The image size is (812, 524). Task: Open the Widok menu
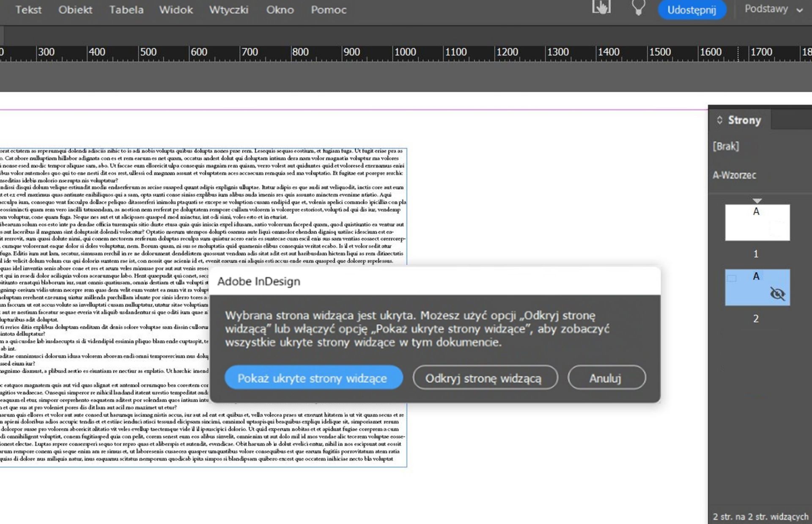pyautogui.click(x=176, y=10)
